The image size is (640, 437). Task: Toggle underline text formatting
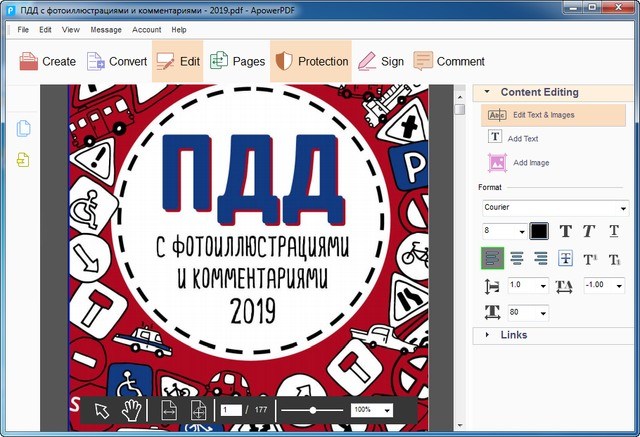[x=615, y=231]
